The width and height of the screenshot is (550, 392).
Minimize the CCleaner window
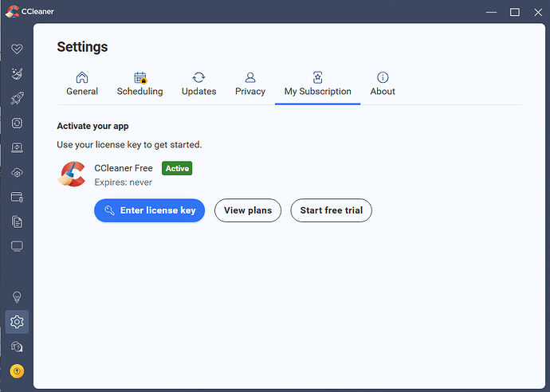(x=491, y=12)
